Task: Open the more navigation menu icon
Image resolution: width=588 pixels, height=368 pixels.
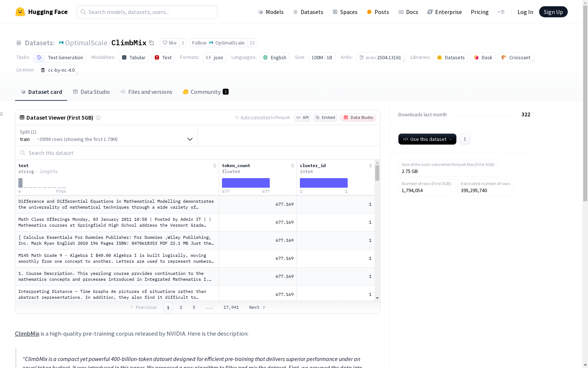Action: 501,12
